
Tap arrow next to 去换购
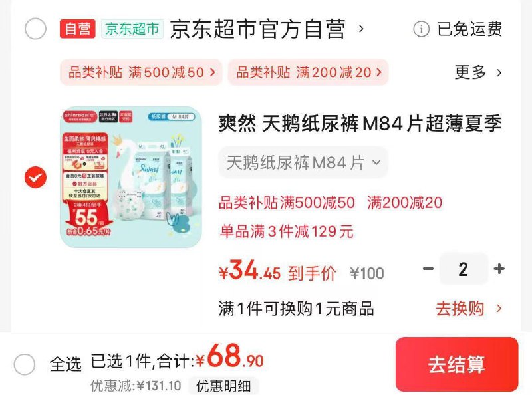point(499,309)
